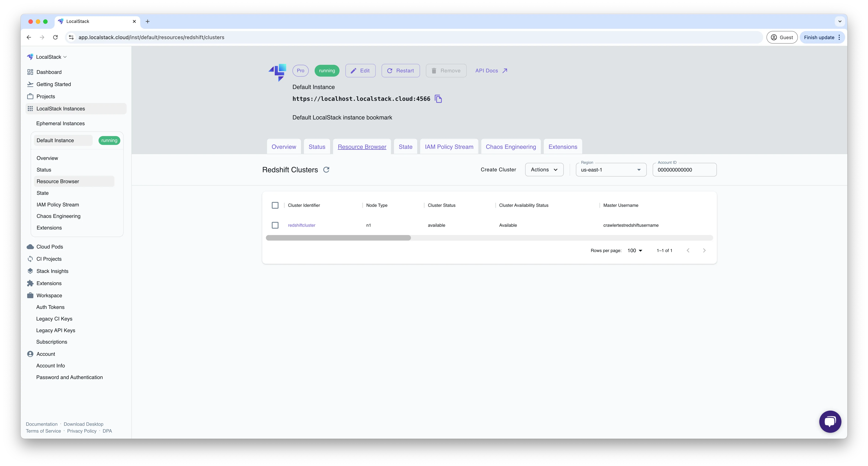Select the Workspace sidebar icon

tap(30, 295)
